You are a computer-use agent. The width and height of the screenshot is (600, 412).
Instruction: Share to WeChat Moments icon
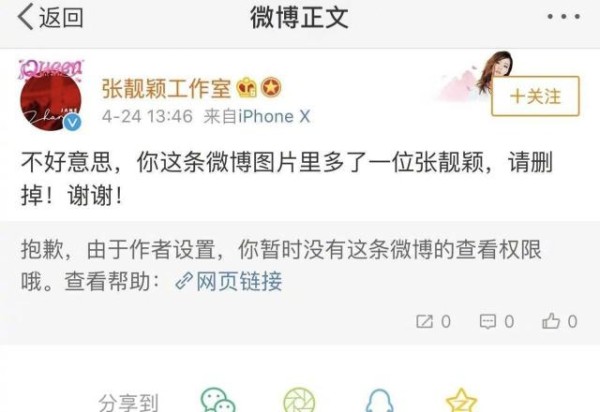point(299,401)
